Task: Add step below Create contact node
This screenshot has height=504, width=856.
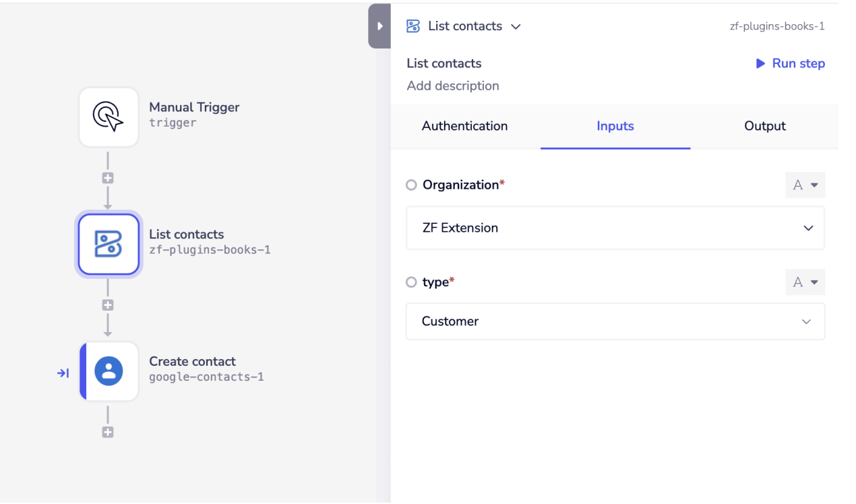Action: (108, 433)
